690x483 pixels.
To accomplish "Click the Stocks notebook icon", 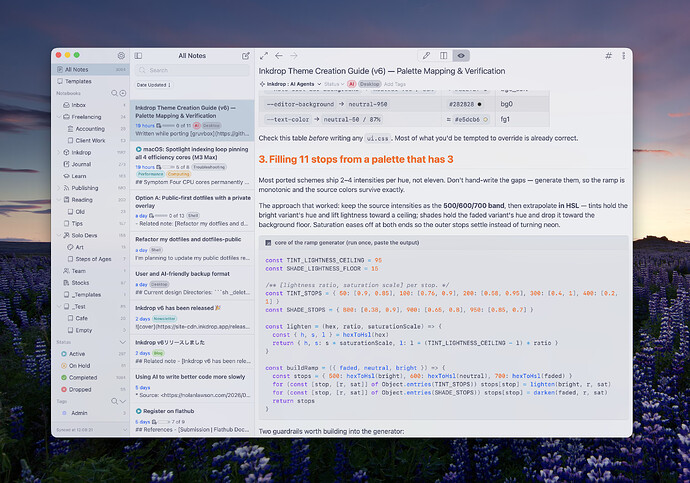I will pyautogui.click(x=66, y=283).
